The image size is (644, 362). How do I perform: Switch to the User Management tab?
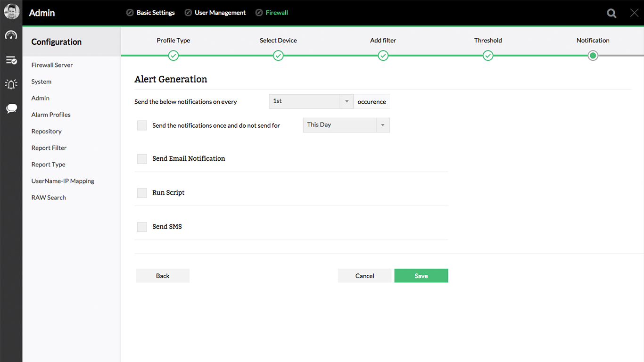point(220,13)
